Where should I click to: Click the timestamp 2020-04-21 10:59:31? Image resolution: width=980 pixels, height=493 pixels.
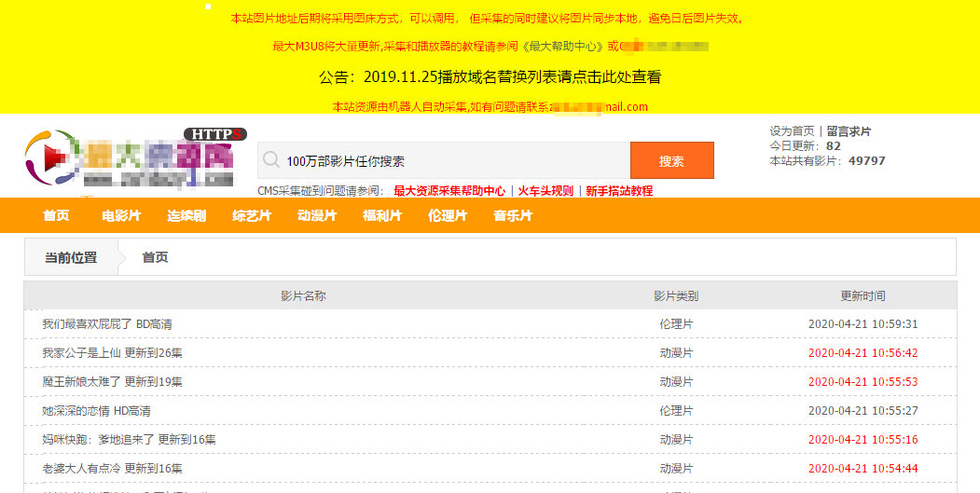pyautogui.click(x=863, y=324)
